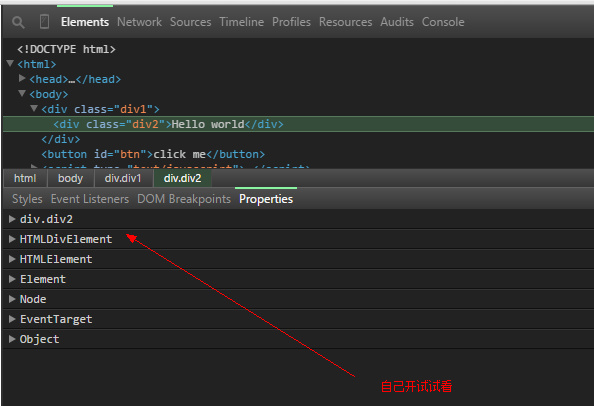The height and width of the screenshot is (406, 594).
Task: Expand the Object property arrow
Action: tap(12, 339)
